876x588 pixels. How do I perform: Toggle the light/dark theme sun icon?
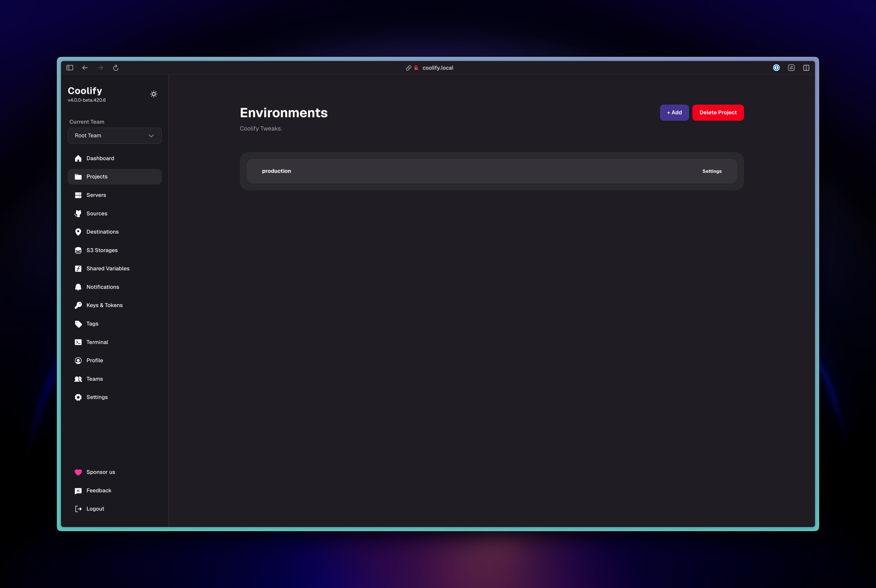coord(154,94)
